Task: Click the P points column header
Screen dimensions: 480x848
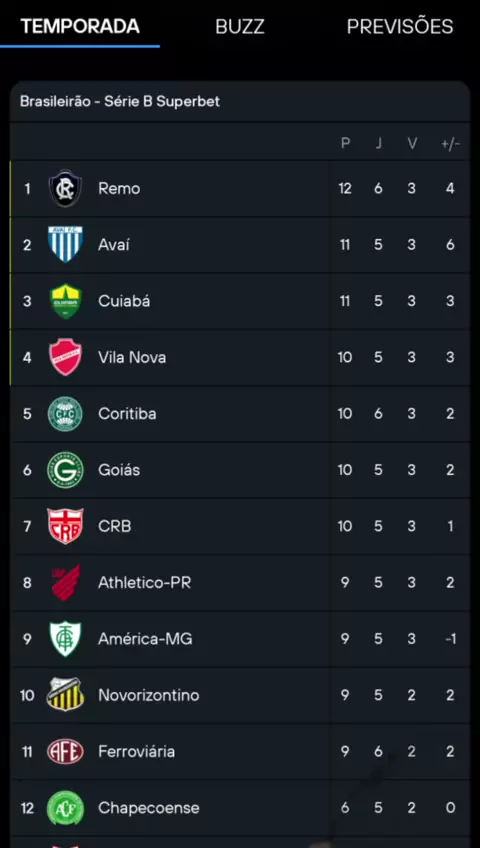Action: (x=345, y=143)
